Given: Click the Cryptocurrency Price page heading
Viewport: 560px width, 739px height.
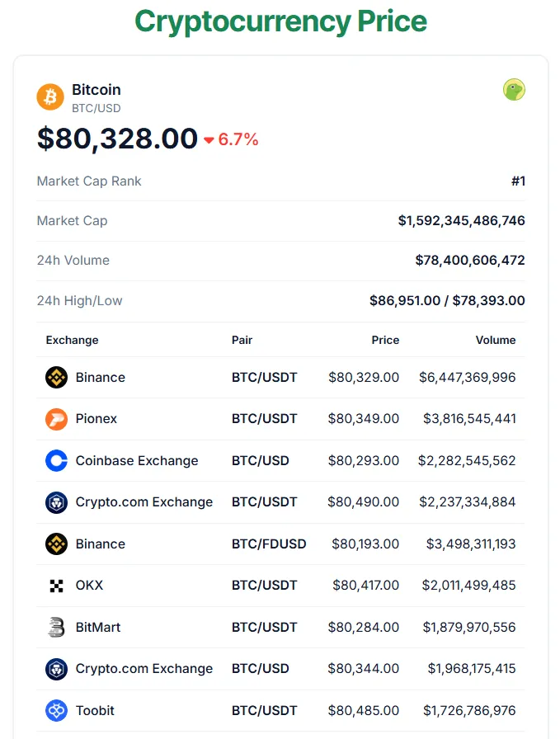Looking at the screenshot, I should [x=280, y=21].
